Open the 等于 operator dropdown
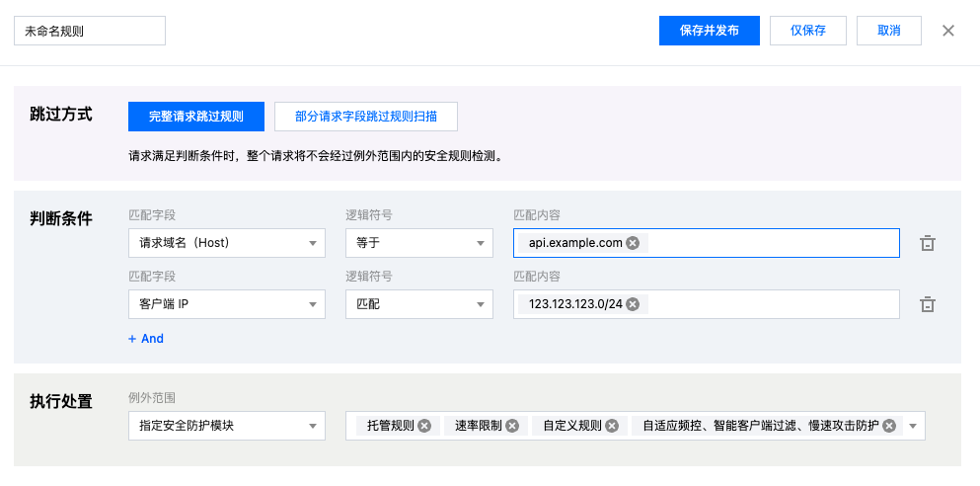980x486 pixels. [418, 243]
